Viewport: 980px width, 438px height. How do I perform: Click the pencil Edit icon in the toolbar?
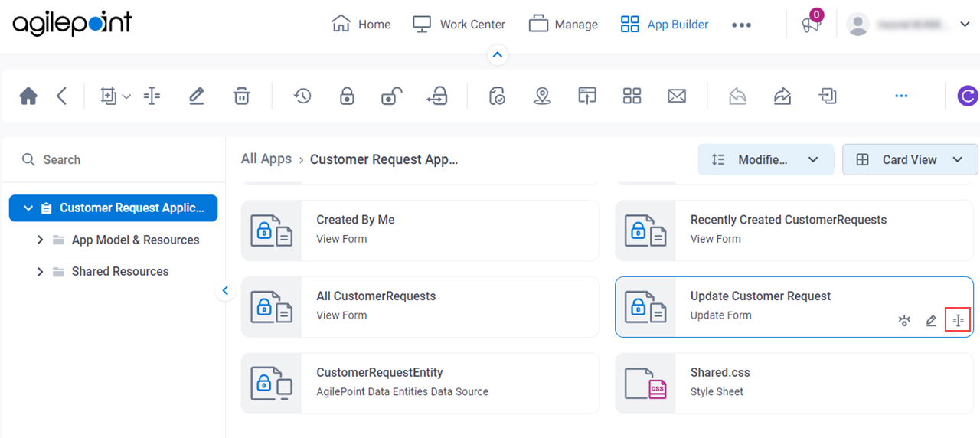point(197,96)
